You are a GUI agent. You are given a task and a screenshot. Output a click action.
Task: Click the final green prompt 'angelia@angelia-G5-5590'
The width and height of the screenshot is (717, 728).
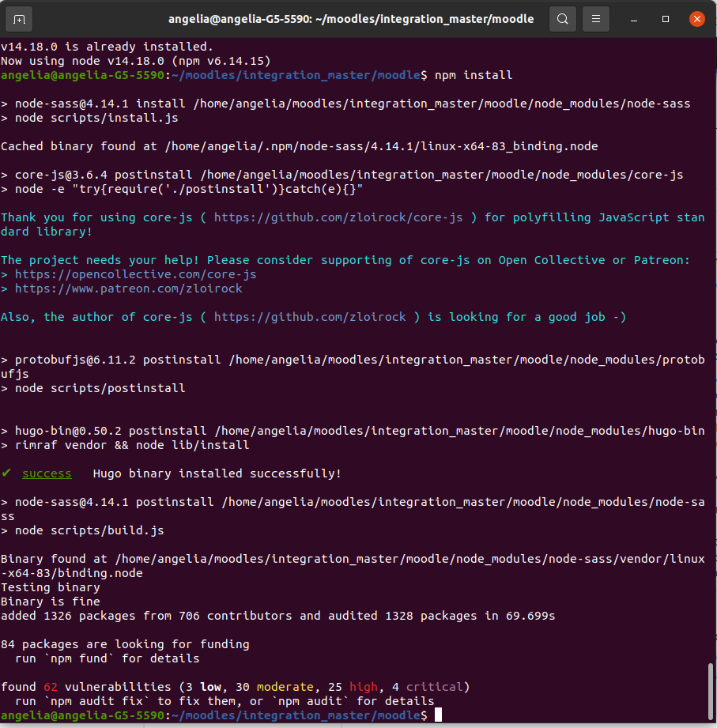coord(83,715)
